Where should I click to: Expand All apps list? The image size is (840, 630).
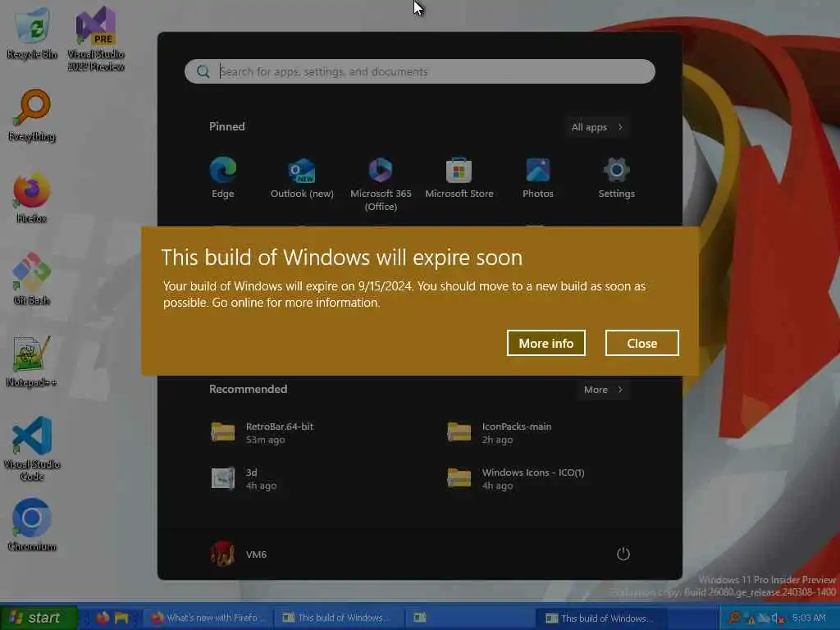(597, 127)
